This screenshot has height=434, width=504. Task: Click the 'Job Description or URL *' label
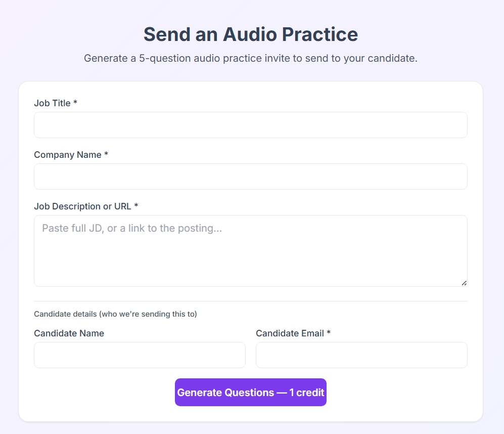[x=86, y=206]
